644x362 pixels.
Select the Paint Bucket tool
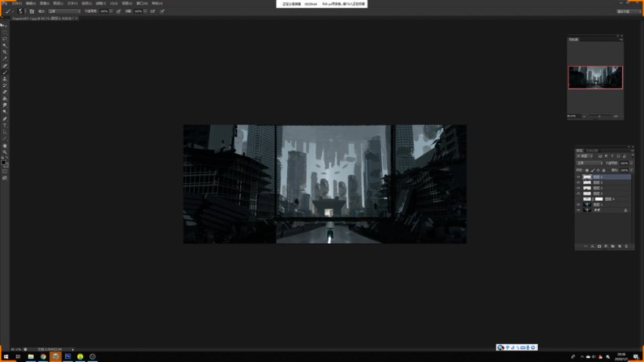pyautogui.click(x=5, y=98)
